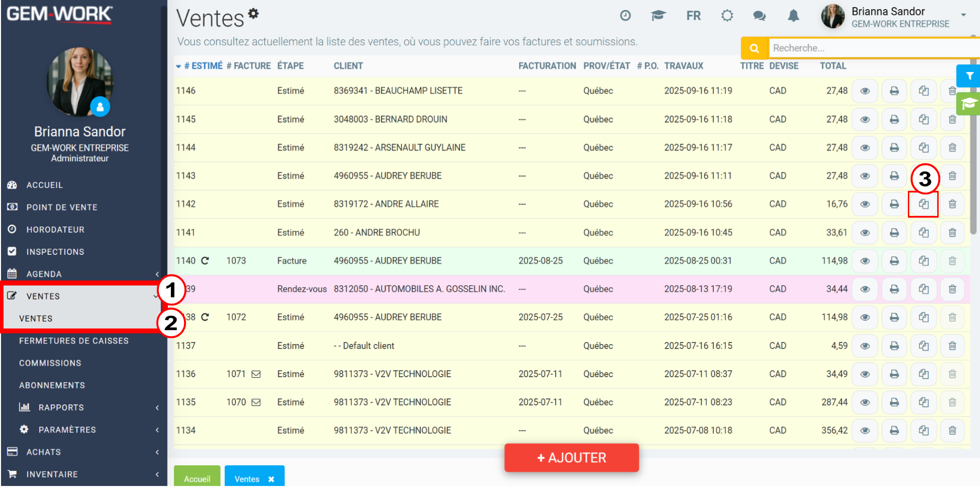Open Fermetures de caisses menu item
This screenshot has width=980, height=487.
click(x=74, y=341)
